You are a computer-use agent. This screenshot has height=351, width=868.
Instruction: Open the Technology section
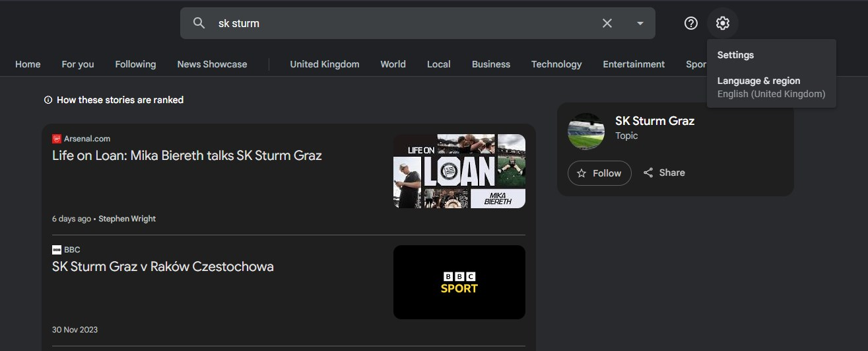coord(556,64)
